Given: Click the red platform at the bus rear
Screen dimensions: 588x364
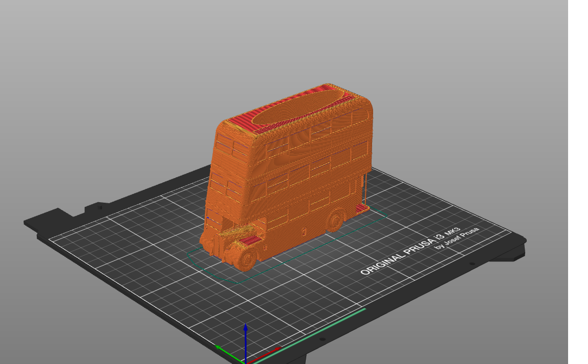Looking at the screenshot, I should tap(361, 209).
